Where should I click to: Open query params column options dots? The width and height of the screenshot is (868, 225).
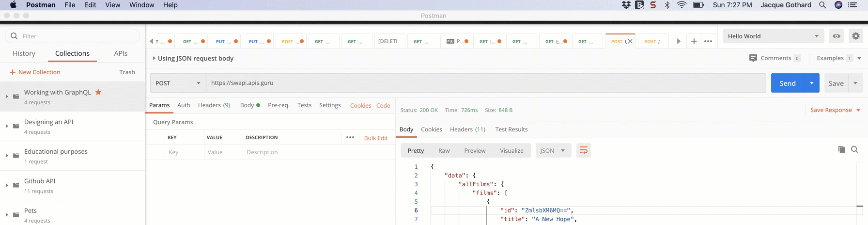click(x=350, y=137)
